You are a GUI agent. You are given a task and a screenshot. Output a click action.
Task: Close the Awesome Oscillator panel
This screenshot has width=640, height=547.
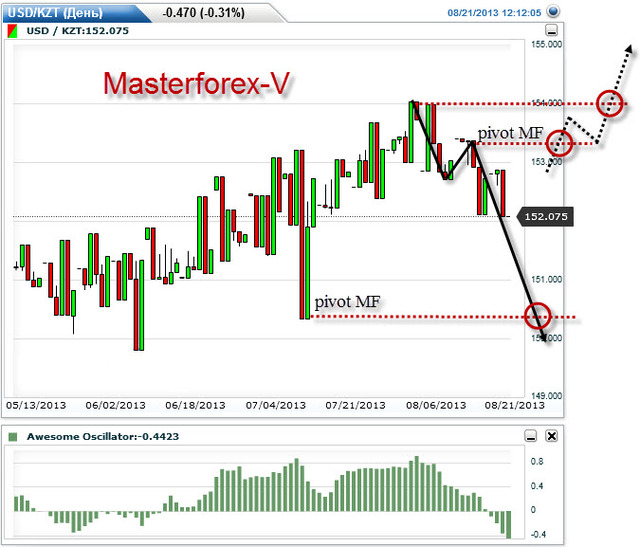point(551,436)
